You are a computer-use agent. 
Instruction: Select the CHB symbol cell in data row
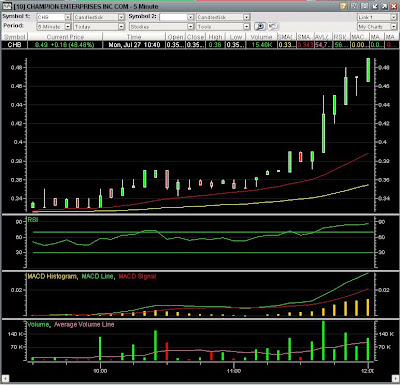pyautogui.click(x=15, y=44)
